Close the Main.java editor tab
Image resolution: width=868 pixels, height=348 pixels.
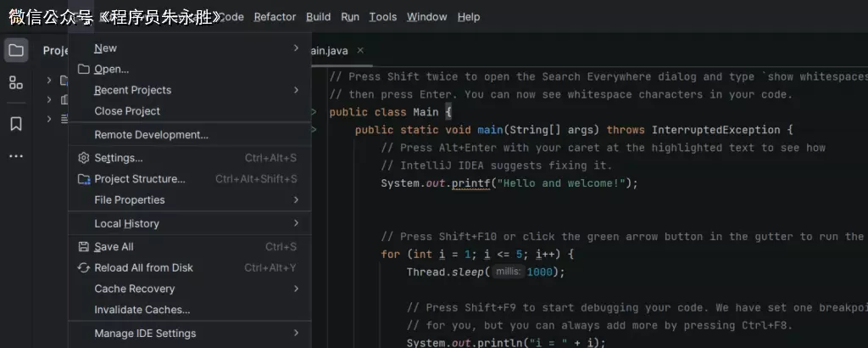coord(361,51)
